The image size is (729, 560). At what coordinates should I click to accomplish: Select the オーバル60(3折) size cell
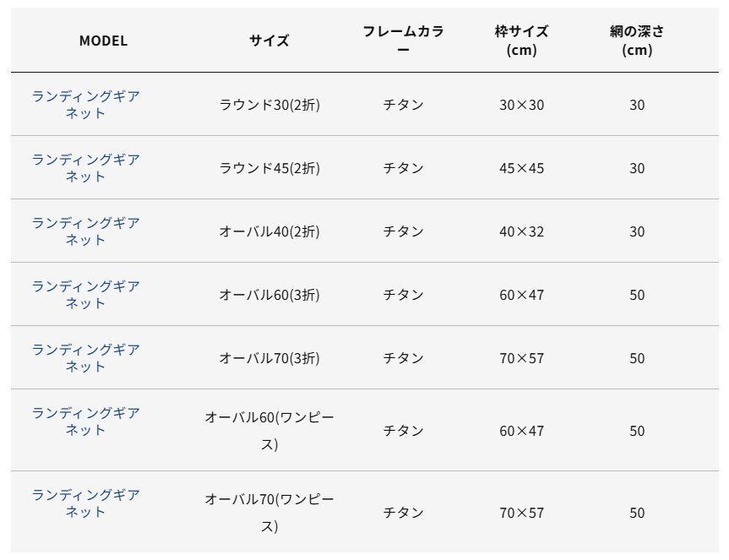[x=269, y=294]
